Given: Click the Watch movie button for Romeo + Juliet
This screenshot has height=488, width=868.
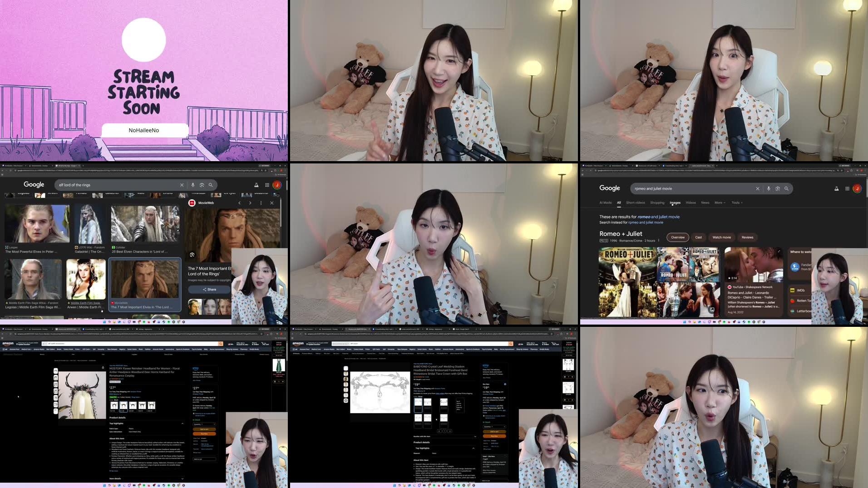Looking at the screenshot, I should [x=721, y=237].
